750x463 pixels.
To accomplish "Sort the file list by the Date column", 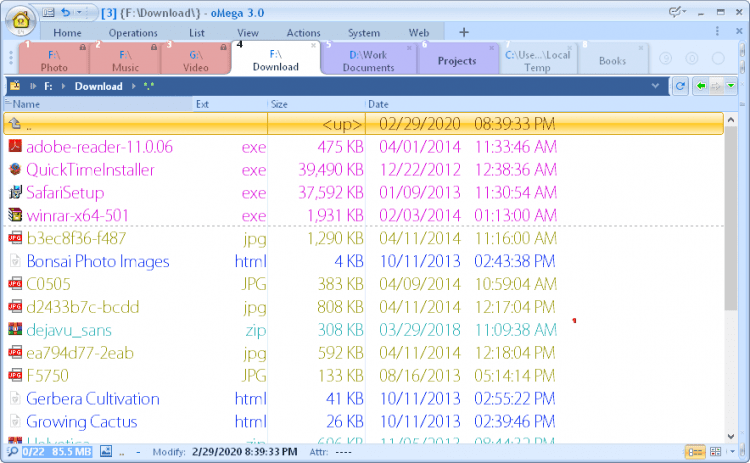I will tap(545, 104).
